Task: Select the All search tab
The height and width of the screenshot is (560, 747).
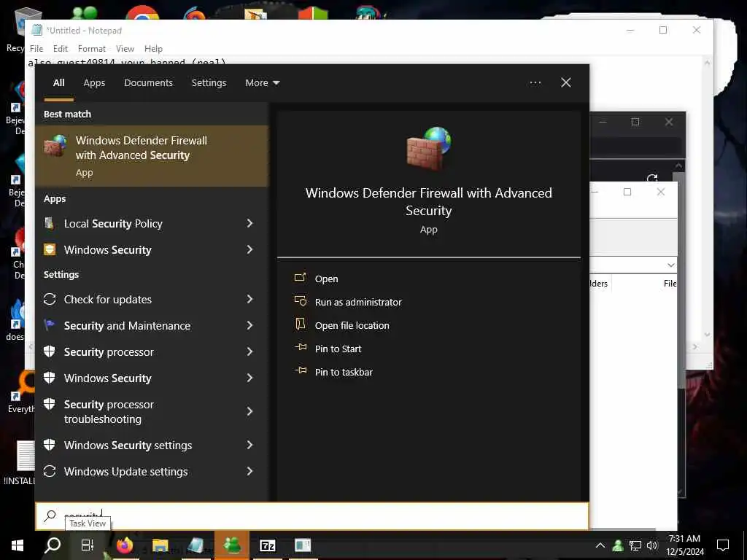Action: (58, 83)
